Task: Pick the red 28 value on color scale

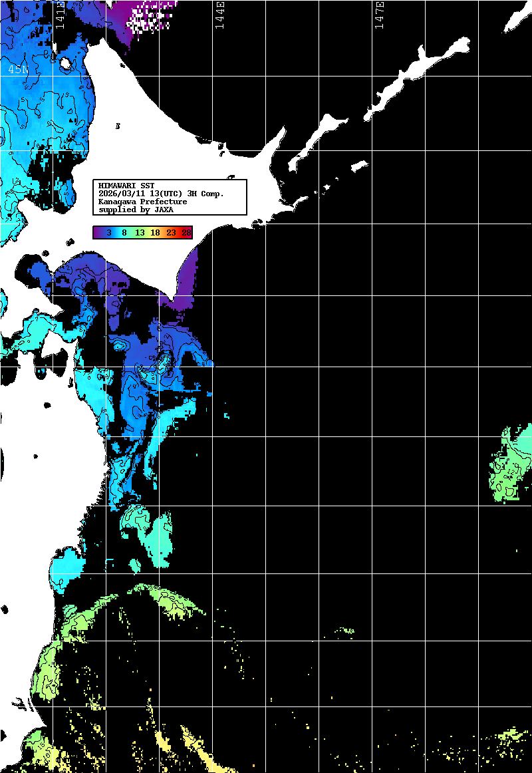Action: click(186, 232)
